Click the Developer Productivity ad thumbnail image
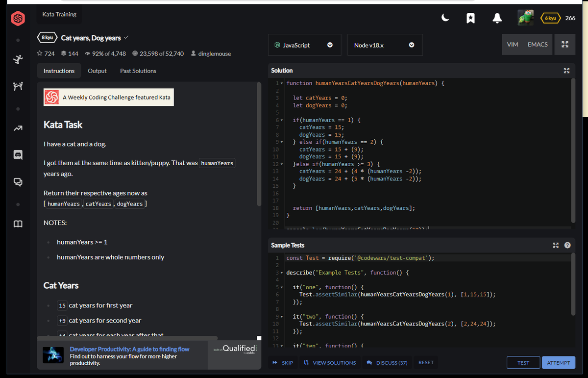 pos(53,355)
